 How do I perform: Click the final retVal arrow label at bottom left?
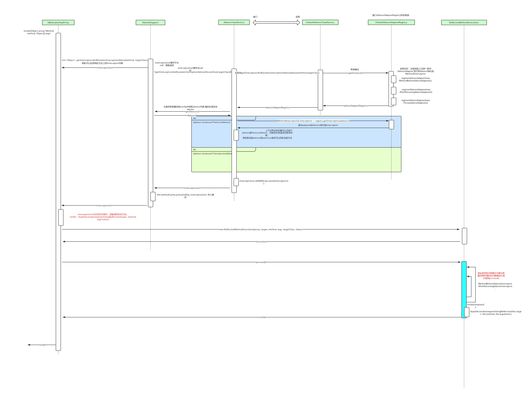click(42, 345)
